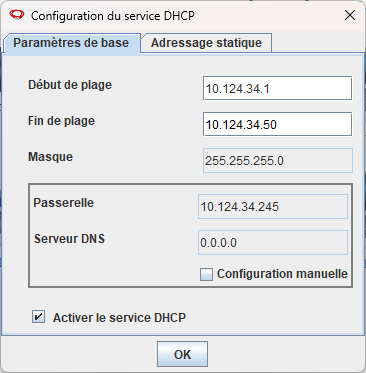
Task: Click the Serveur DNS 0.0.0.0 field
Action: tap(273, 242)
